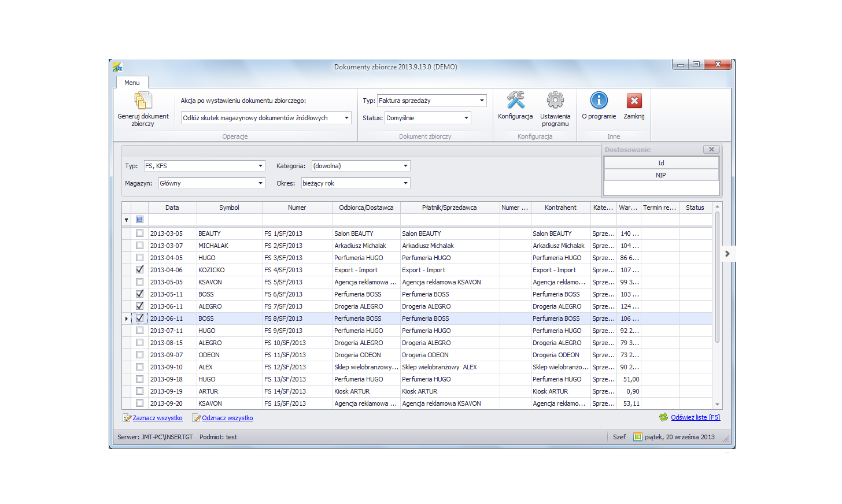Click the Termin re... column header
Viewport: 842px width, 504px height.
(660, 207)
